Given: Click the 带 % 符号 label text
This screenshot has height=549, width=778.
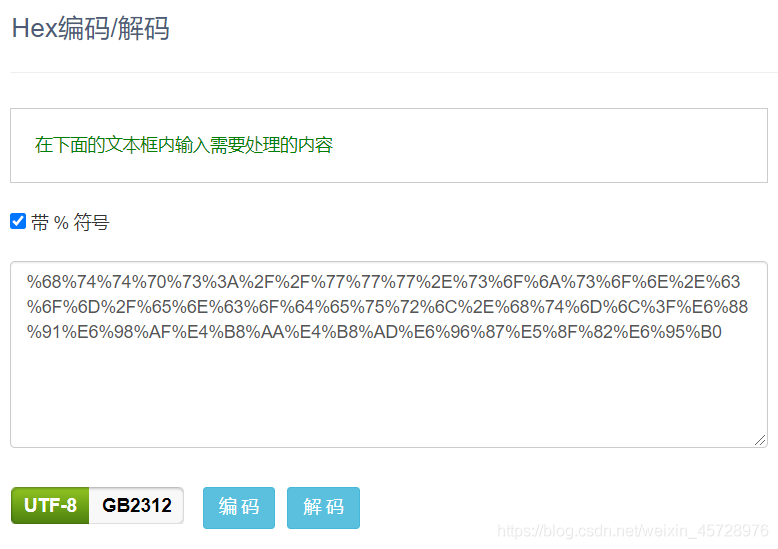Looking at the screenshot, I should (x=70, y=222).
